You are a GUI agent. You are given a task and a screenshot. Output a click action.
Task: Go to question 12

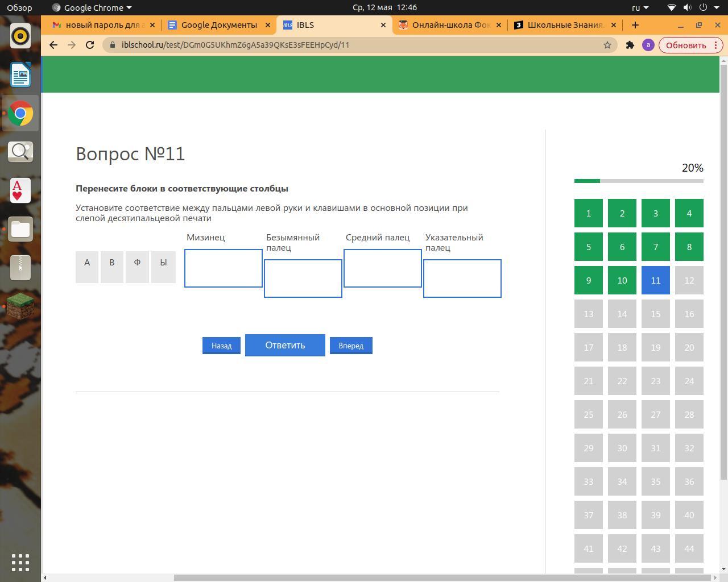(x=689, y=280)
